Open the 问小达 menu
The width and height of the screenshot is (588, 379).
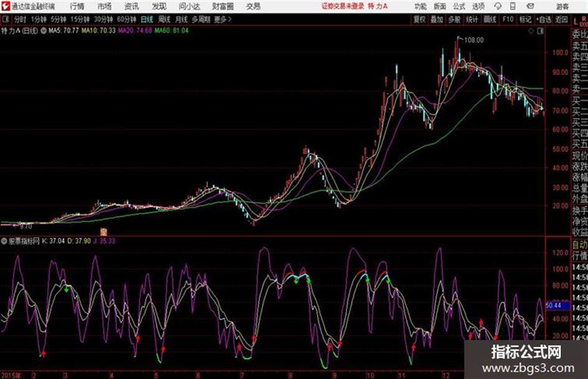(189, 6)
